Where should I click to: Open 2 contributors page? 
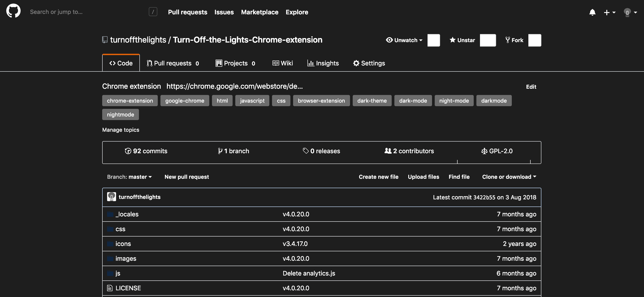(x=409, y=151)
